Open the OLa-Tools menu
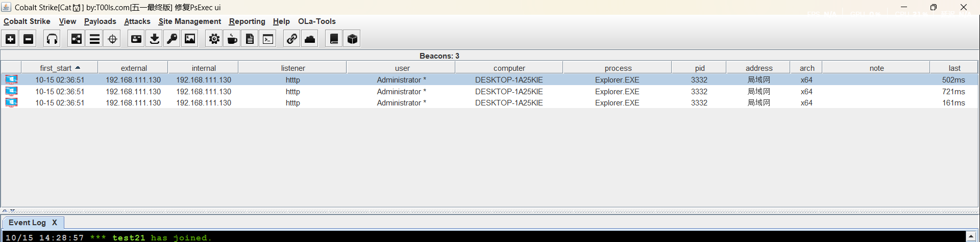The width and height of the screenshot is (980, 242). (317, 21)
